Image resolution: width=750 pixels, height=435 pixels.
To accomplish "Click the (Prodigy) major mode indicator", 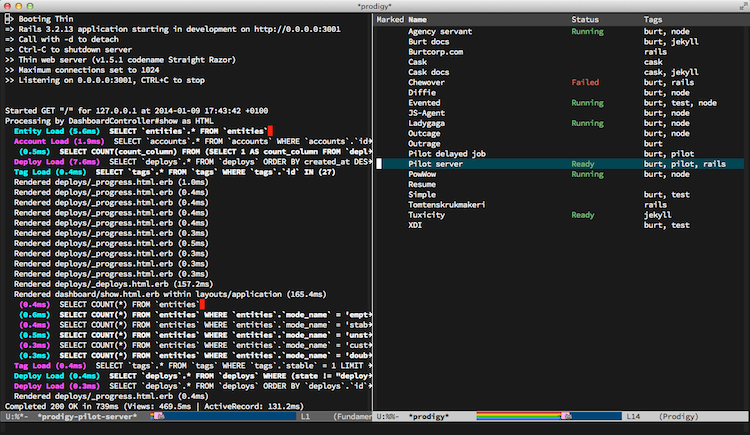I will 678,416.
